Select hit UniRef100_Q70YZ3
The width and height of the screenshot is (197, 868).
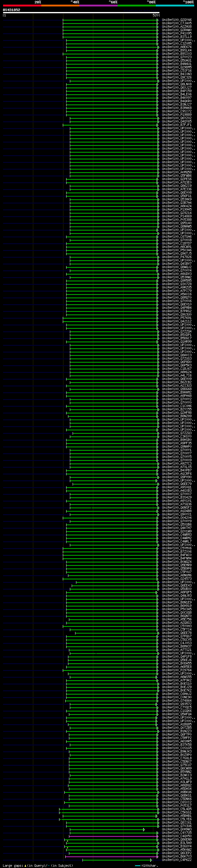click(x=177, y=57)
